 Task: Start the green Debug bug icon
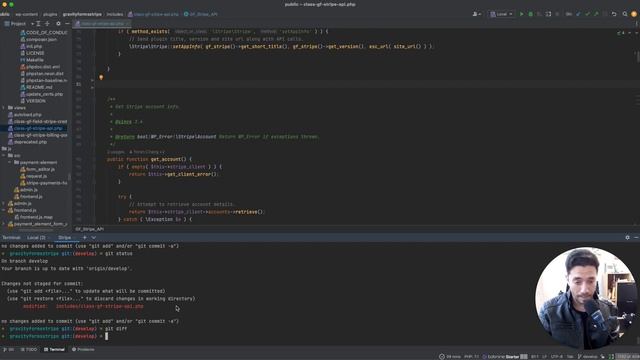pos(531,14)
